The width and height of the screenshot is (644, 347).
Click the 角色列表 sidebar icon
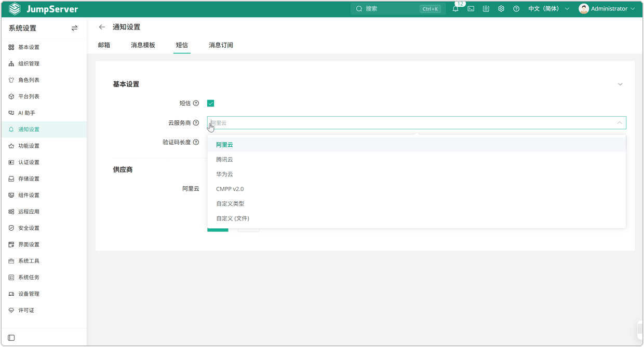11,80
